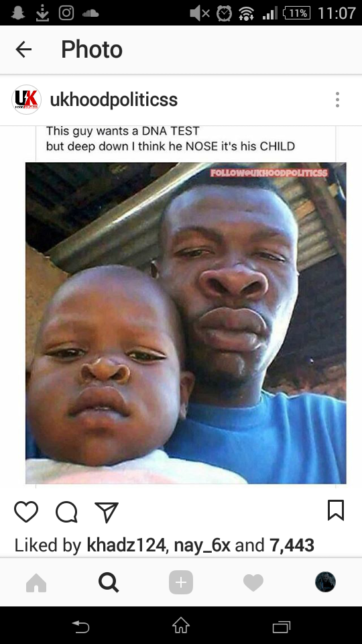Open own profile from the bottom avatar
The width and height of the screenshot is (362, 644).
pyautogui.click(x=326, y=582)
